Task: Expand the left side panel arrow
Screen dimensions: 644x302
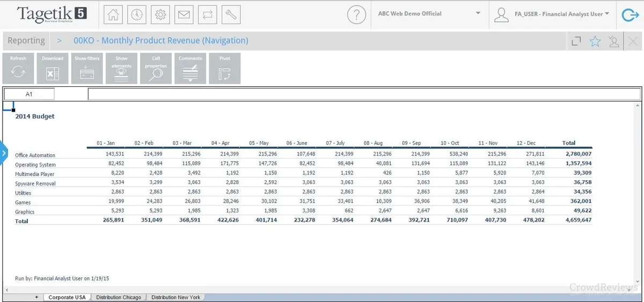Action: tap(3, 153)
